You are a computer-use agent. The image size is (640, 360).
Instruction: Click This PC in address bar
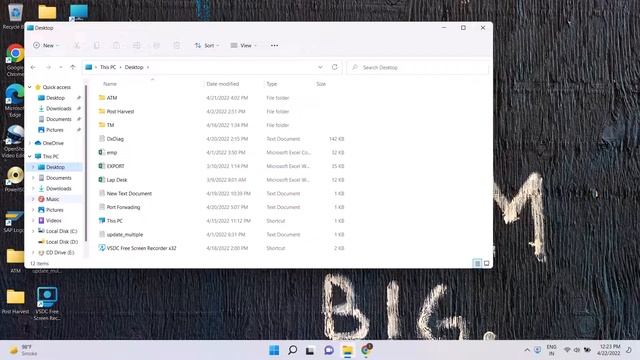[x=108, y=67]
